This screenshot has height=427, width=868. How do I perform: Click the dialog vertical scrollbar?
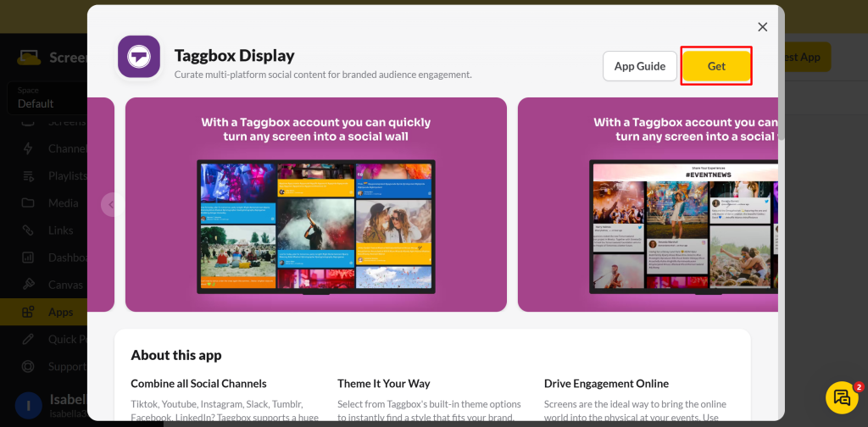[x=781, y=72]
